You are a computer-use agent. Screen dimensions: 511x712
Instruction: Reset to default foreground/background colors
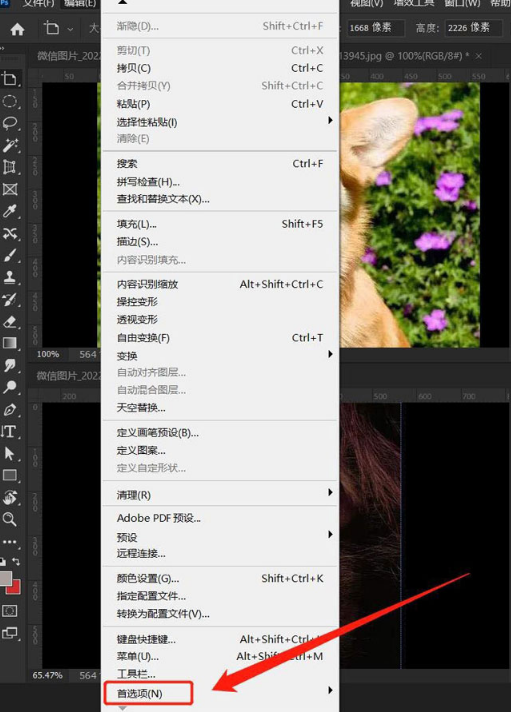[x=3, y=562]
